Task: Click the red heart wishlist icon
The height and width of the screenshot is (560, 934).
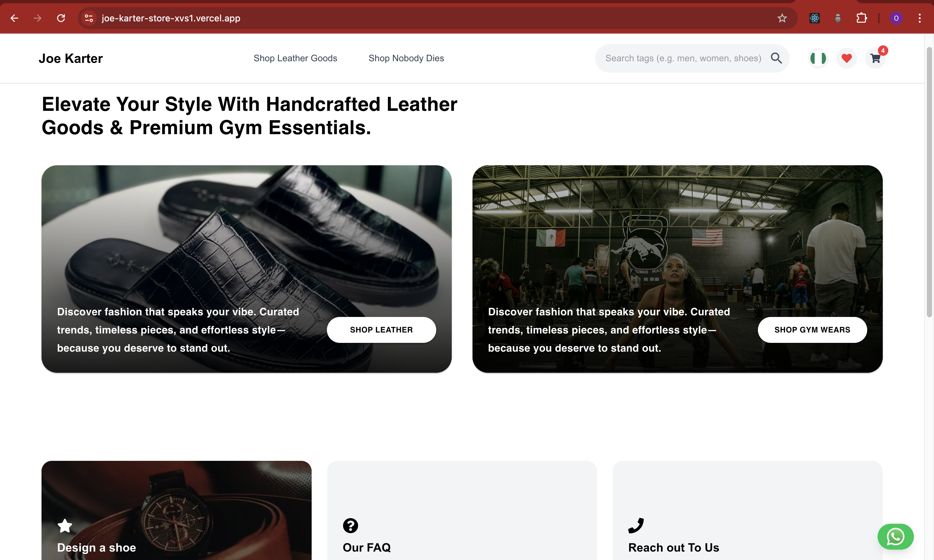Action: pos(846,58)
